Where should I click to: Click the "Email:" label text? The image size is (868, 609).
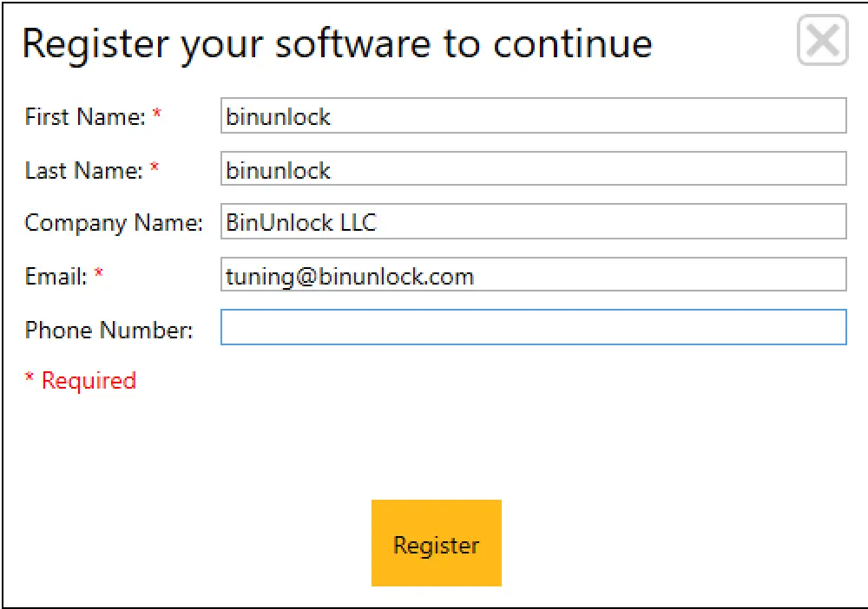tap(56, 277)
